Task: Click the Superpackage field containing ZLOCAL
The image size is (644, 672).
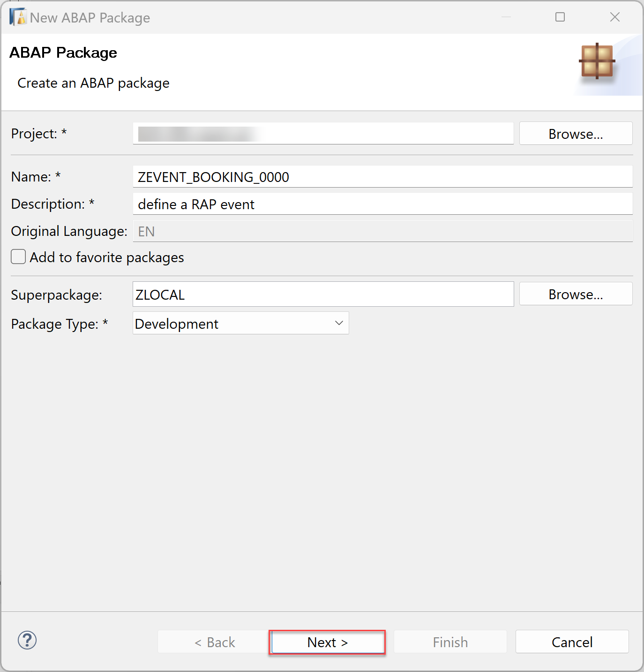Action: 323,294
